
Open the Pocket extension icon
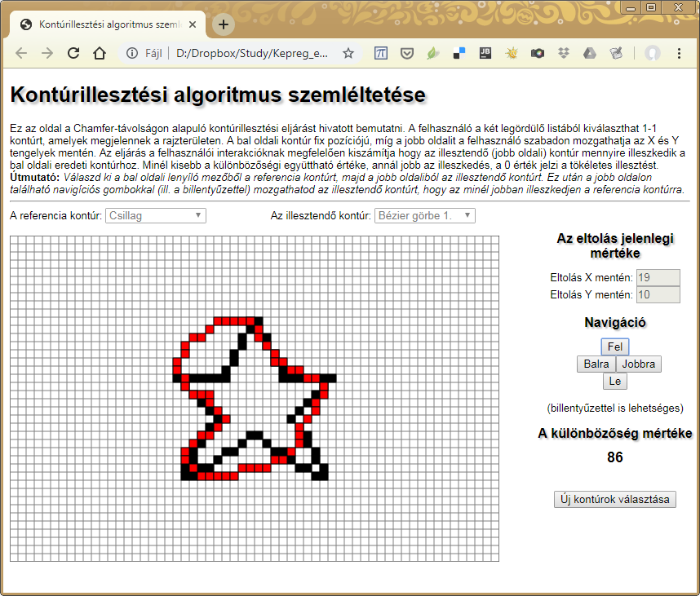tap(406, 54)
